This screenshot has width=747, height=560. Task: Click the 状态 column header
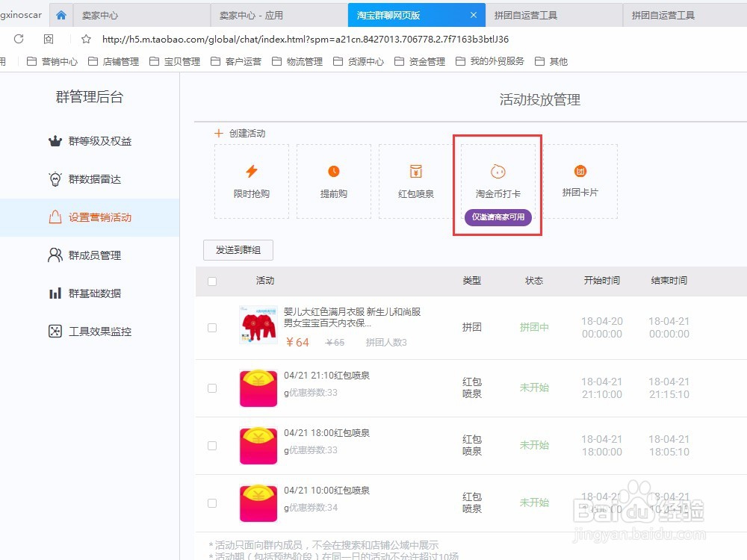[x=534, y=281]
